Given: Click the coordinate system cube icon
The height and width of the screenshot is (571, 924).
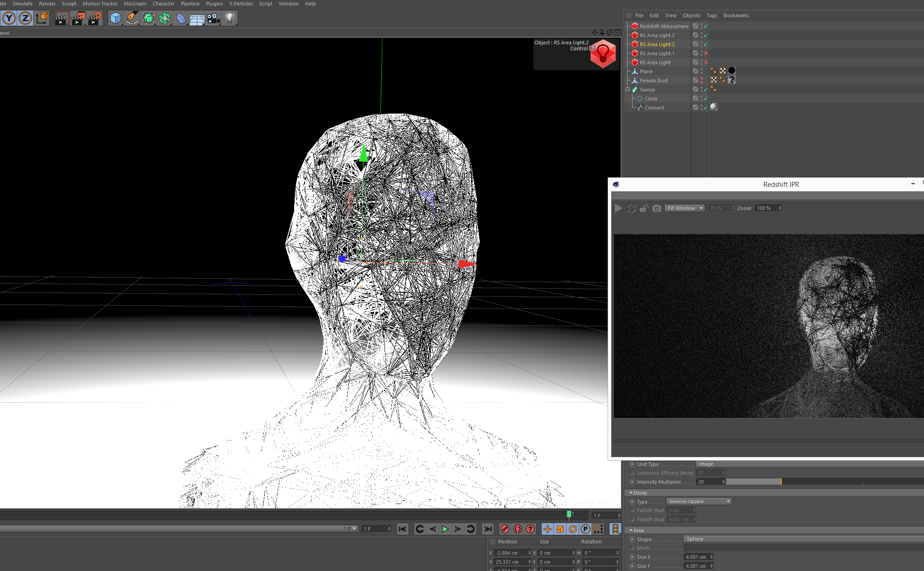Looking at the screenshot, I should [42, 18].
